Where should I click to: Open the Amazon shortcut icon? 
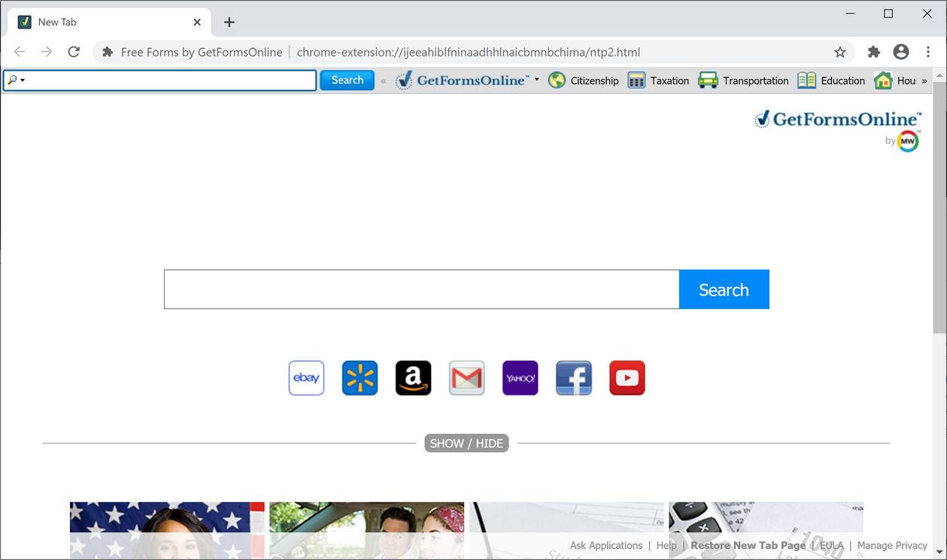tap(413, 378)
